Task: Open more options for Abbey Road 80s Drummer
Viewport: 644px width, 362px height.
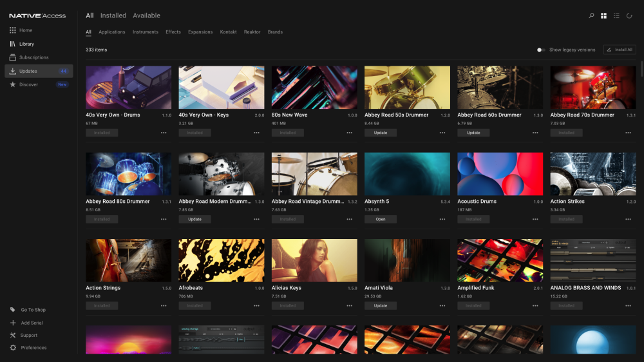Action: (x=164, y=220)
